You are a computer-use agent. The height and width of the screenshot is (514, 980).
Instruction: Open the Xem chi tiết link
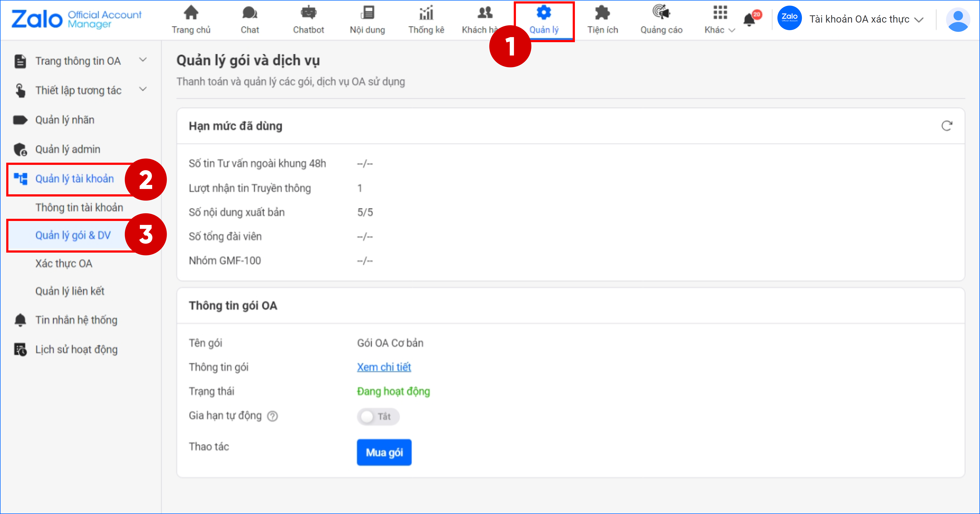tap(384, 367)
